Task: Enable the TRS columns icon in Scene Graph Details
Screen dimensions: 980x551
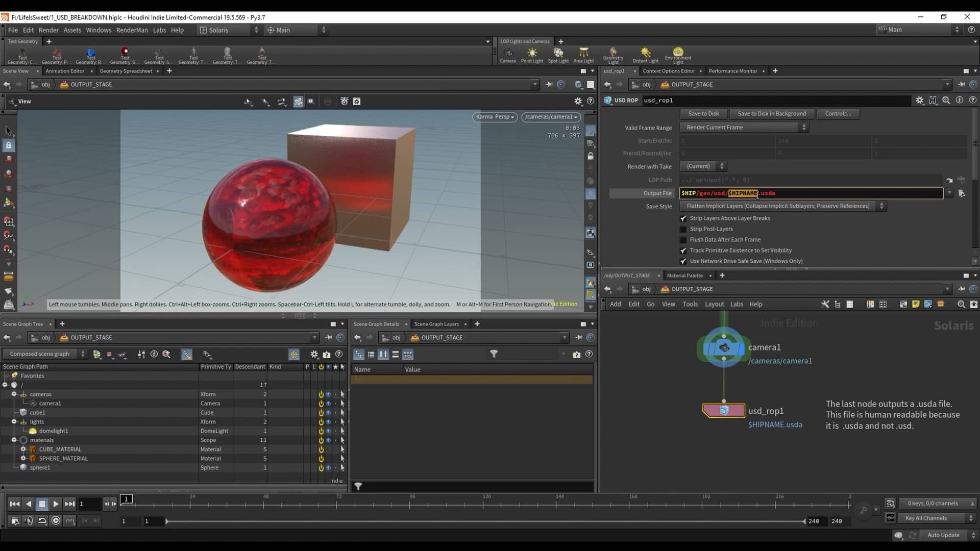Action: [407, 354]
